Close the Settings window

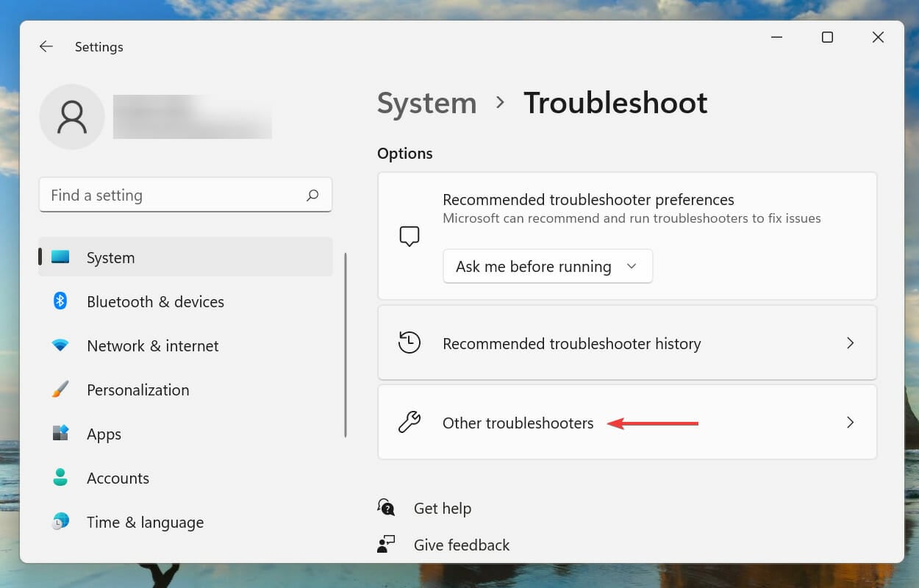click(x=878, y=37)
